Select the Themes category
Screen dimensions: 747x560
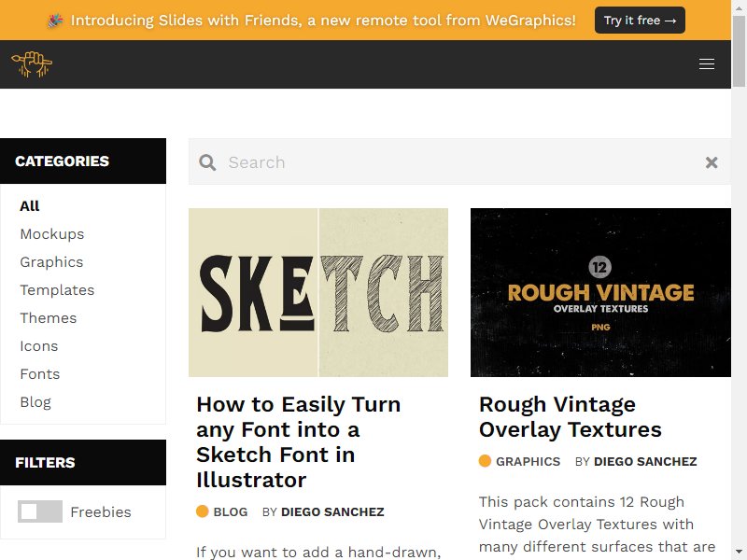49,318
